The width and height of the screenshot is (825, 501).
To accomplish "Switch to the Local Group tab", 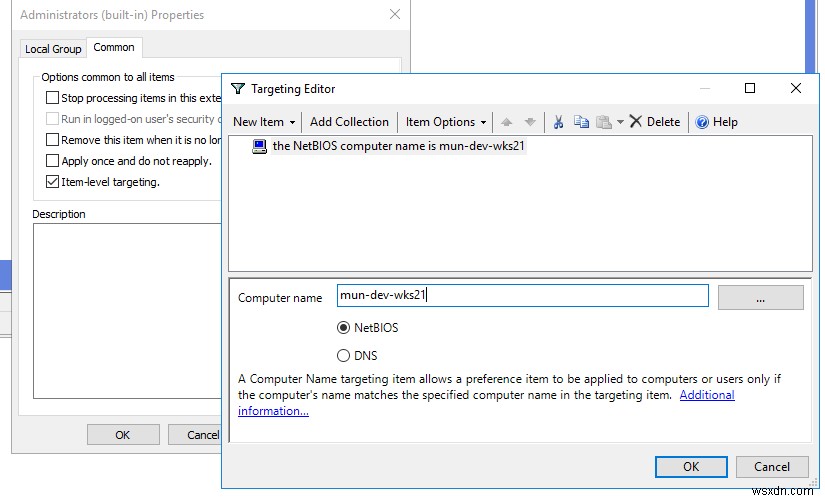I will [53, 49].
